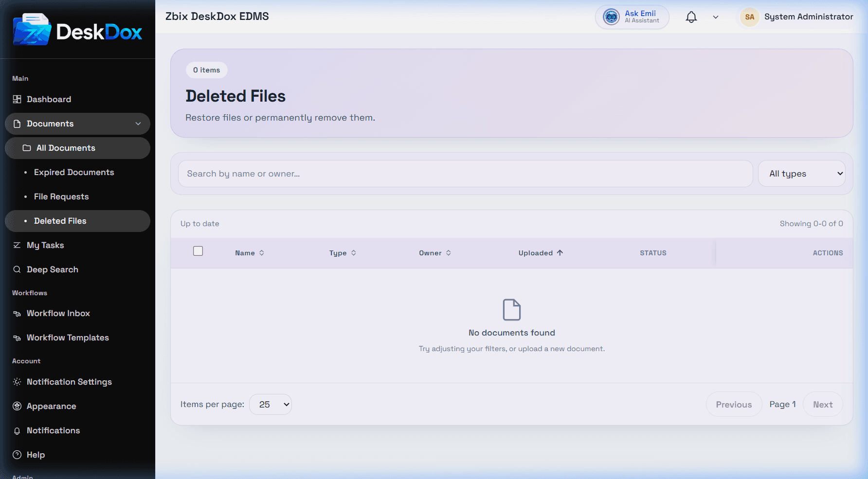Open the items per page dropdown
The width and height of the screenshot is (868, 479).
tap(271, 405)
